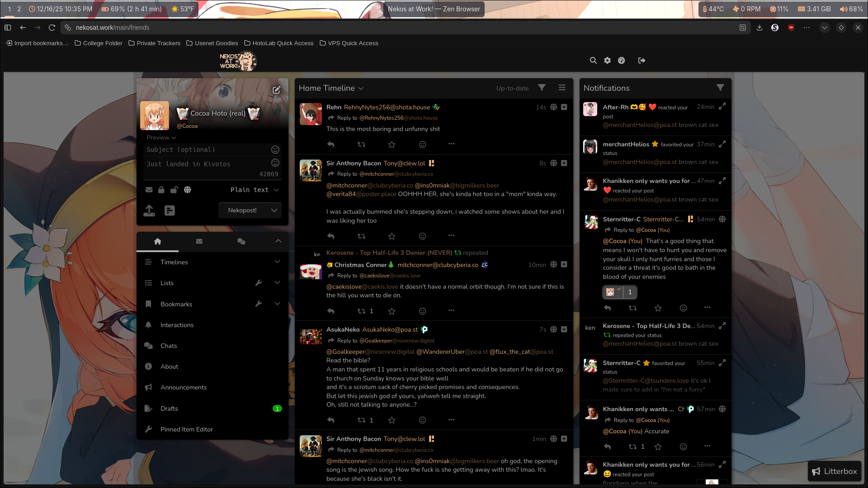Click the logout icon in header
Screen dimensions: 868x488
point(642,61)
